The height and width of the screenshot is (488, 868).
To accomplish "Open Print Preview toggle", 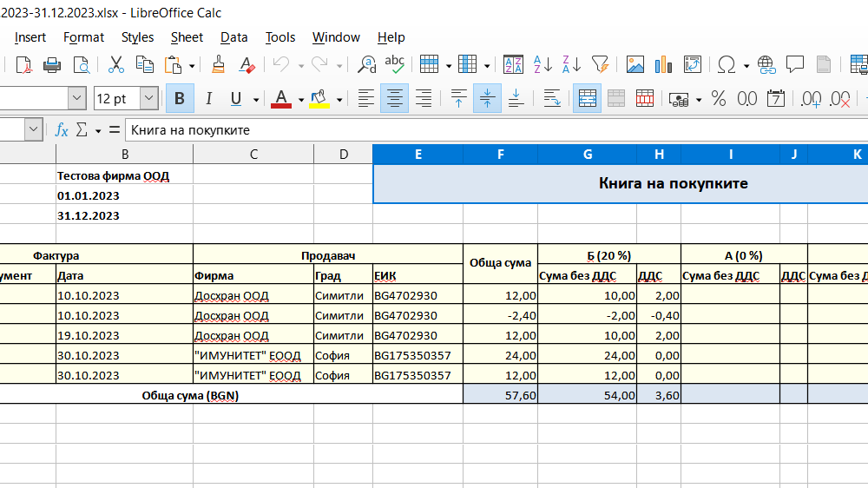I will coord(82,65).
